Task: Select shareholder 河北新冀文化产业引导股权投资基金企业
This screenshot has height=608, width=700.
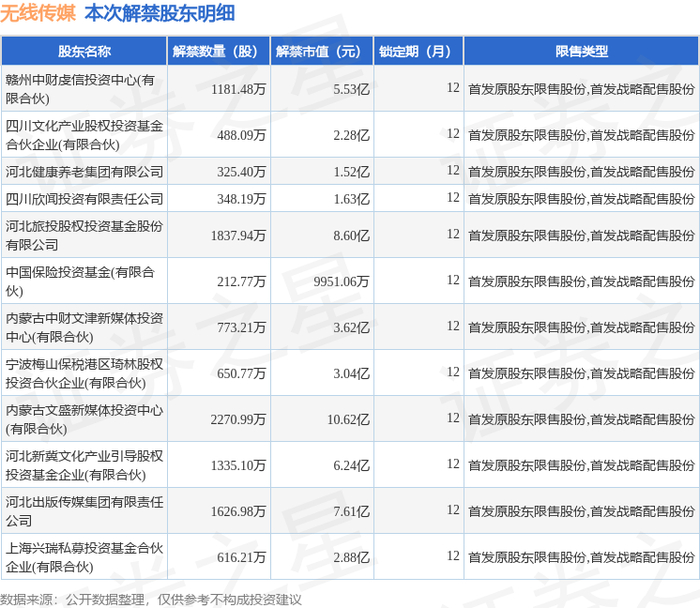Action: pyautogui.click(x=84, y=466)
